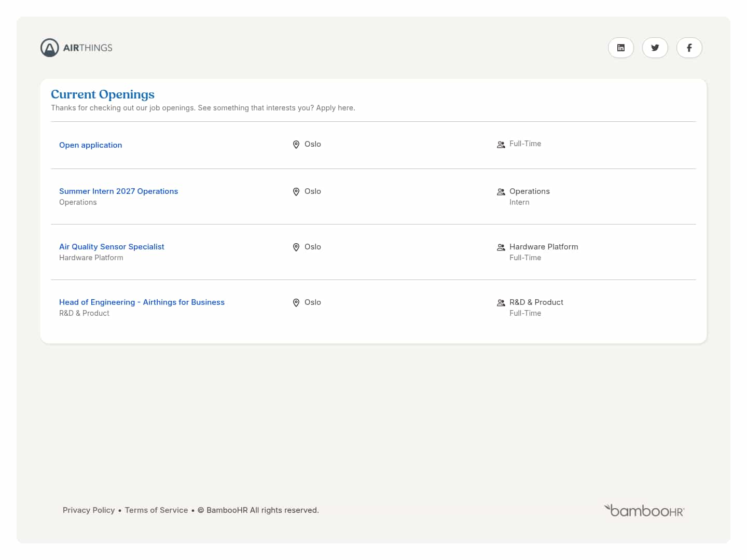The width and height of the screenshot is (747, 560).
Task: Click the Airthings logo
Action: [x=76, y=48]
